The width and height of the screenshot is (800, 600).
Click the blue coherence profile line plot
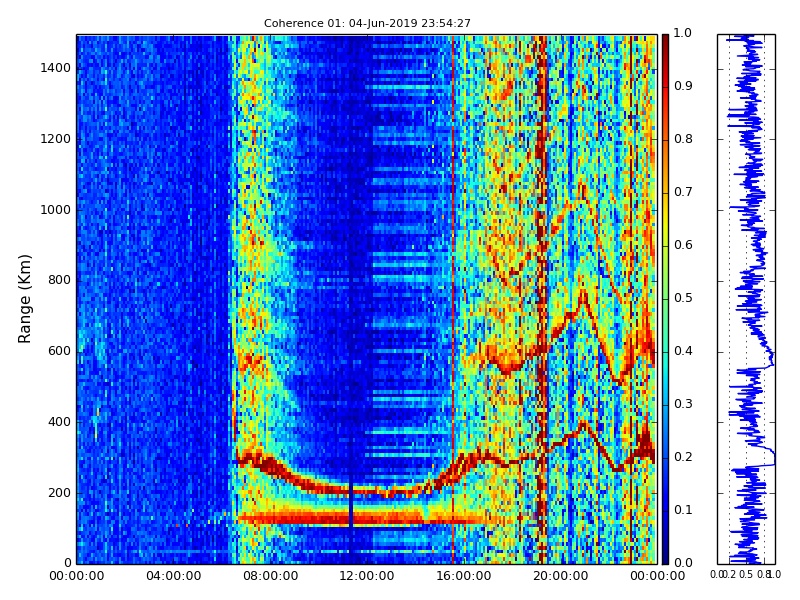click(746, 299)
